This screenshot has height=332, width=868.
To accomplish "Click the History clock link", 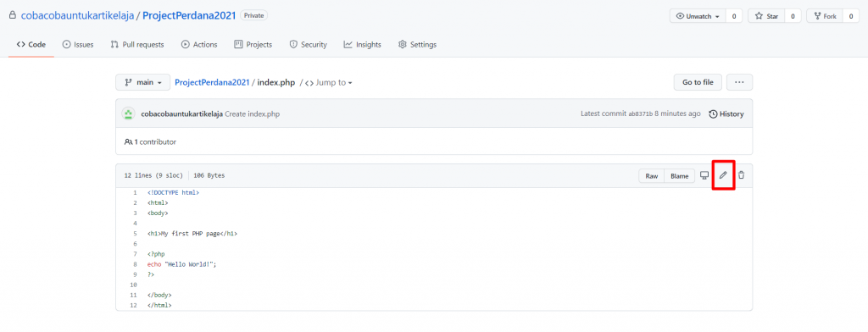I will coord(726,114).
